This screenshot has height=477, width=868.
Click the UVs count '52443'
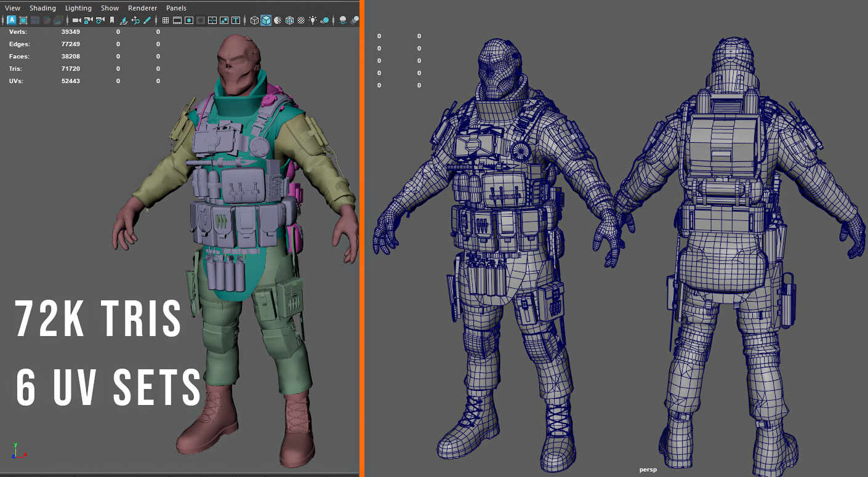(x=71, y=81)
